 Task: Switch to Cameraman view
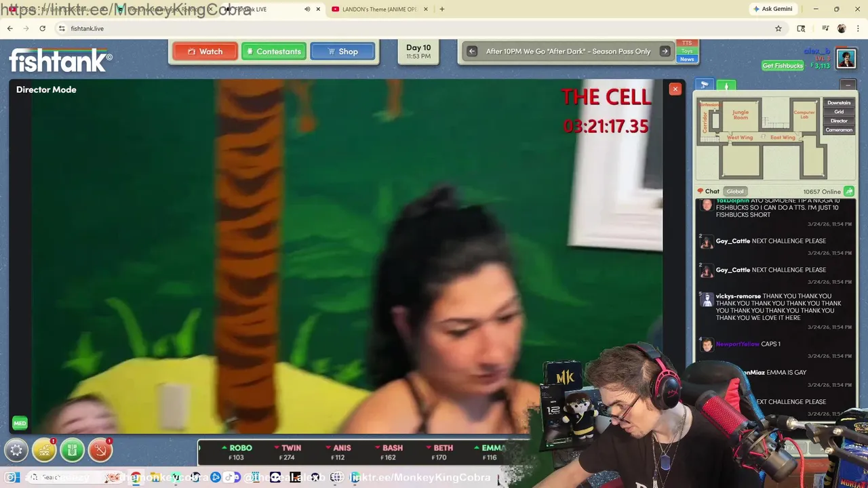[x=839, y=129]
